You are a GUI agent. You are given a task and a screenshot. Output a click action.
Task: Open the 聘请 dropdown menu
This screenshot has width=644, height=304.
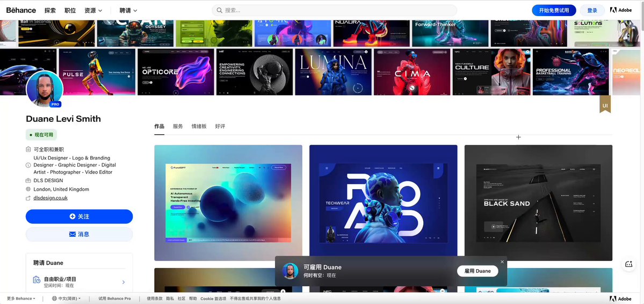coord(128,10)
